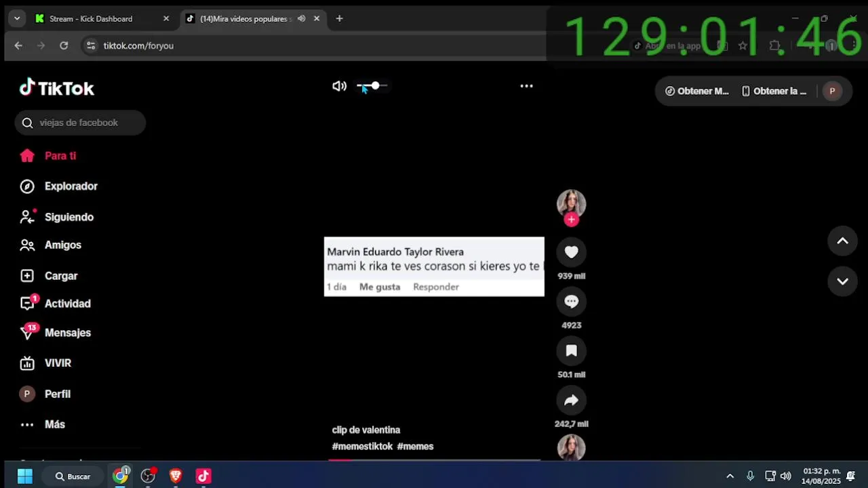This screenshot has height=488, width=868.
Task: Open taskbar clock and date
Action: point(821,476)
